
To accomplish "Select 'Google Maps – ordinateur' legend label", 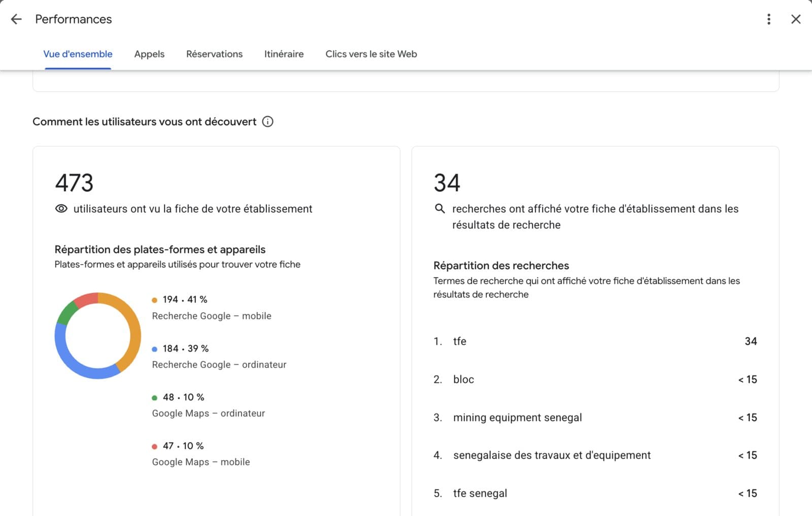I will tap(209, 413).
